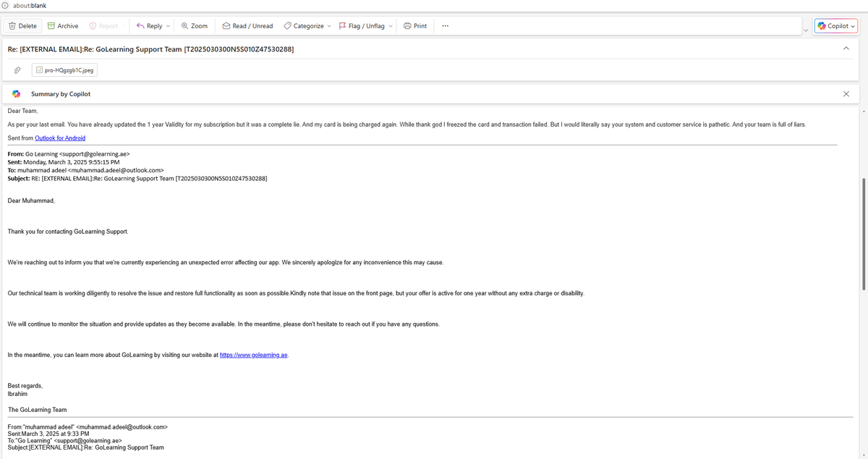Click the email subject line title

pyautogui.click(x=150, y=49)
